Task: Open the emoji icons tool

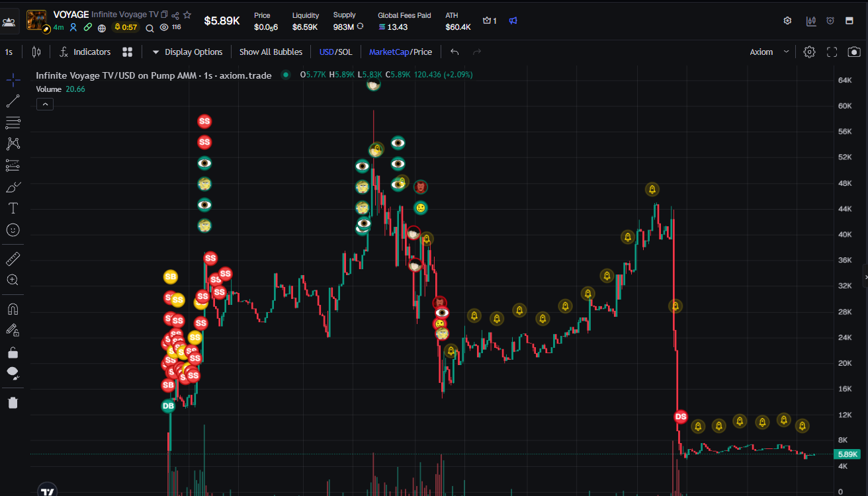Action: (x=13, y=229)
